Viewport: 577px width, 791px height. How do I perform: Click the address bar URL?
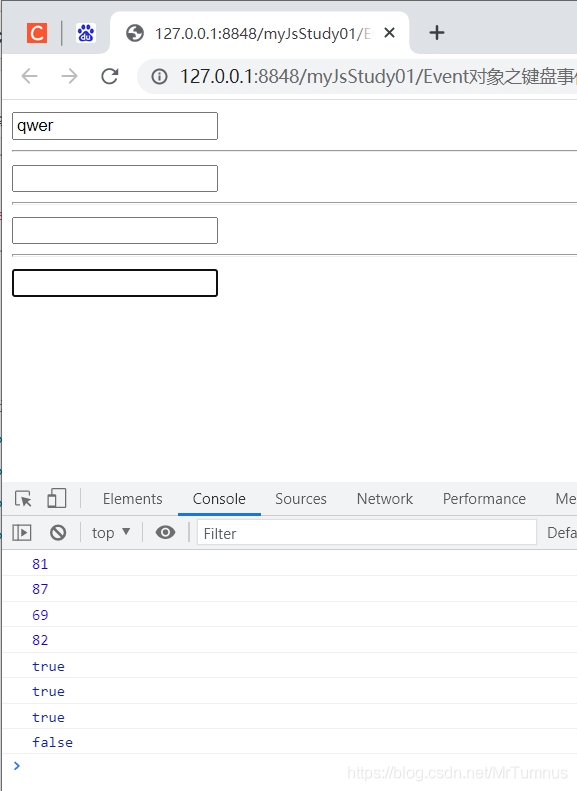377,77
